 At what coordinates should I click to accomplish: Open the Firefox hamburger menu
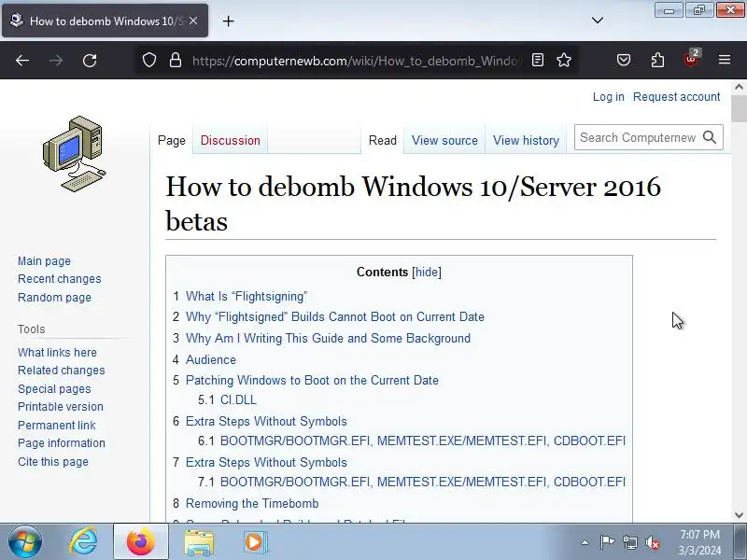tap(725, 60)
